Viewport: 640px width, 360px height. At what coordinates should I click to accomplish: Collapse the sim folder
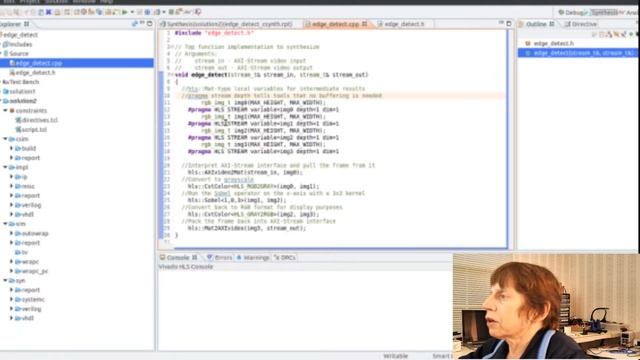pos(5,224)
